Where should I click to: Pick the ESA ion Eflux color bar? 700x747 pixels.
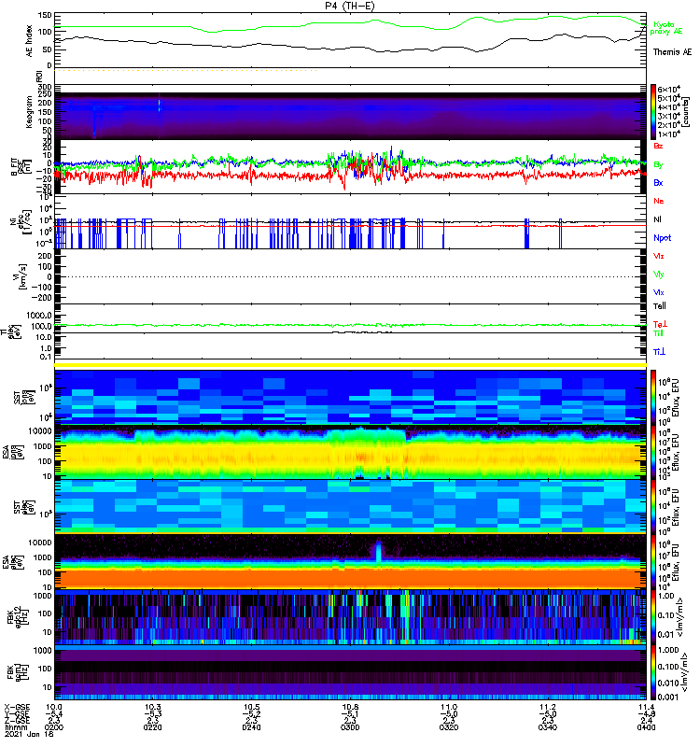(x=653, y=452)
